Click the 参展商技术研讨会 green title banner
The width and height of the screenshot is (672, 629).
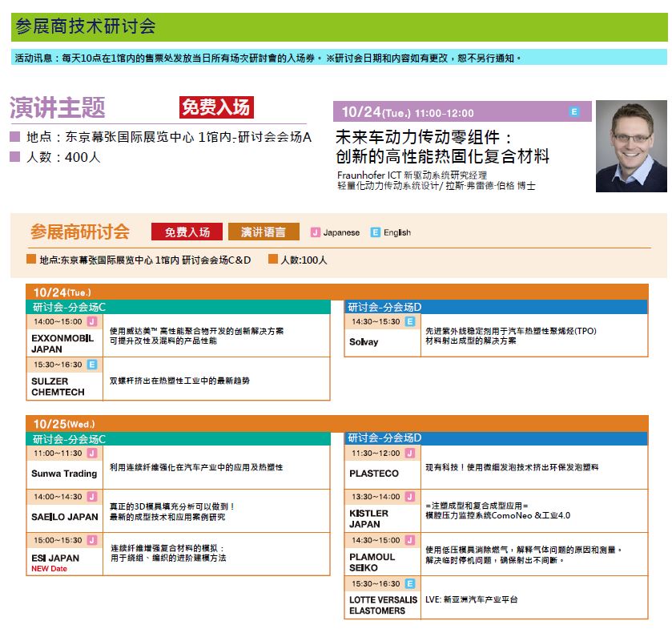click(x=339, y=27)
